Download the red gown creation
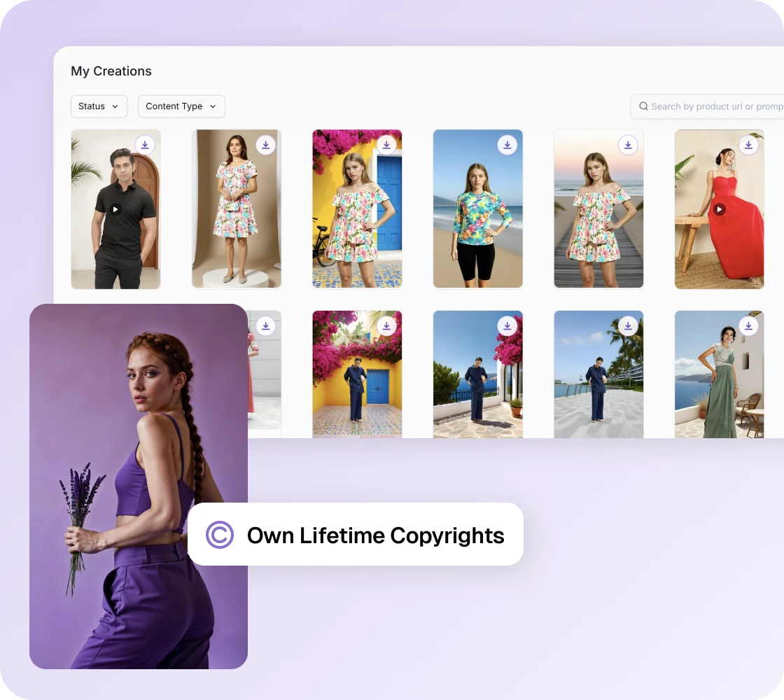The width and height of the screenshot is (784, 700). click(x=748, y=145)
